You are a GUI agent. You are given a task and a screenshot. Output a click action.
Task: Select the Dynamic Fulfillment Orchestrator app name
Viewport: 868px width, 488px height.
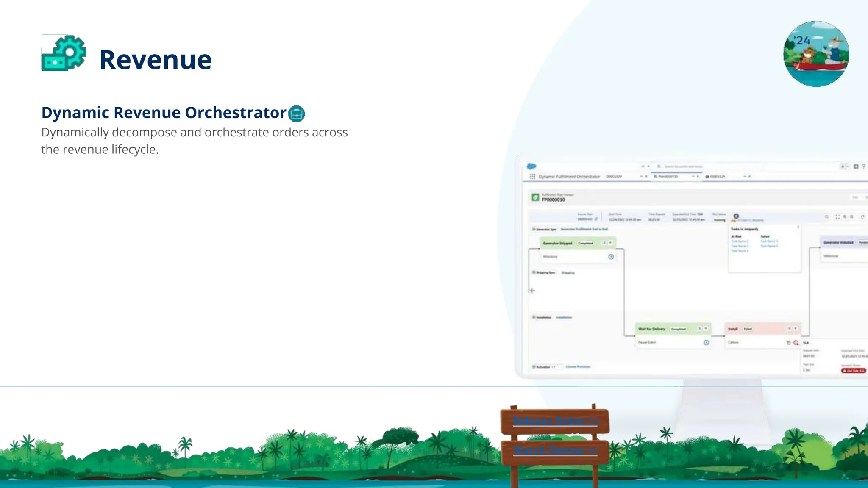(x=569, y=177)
